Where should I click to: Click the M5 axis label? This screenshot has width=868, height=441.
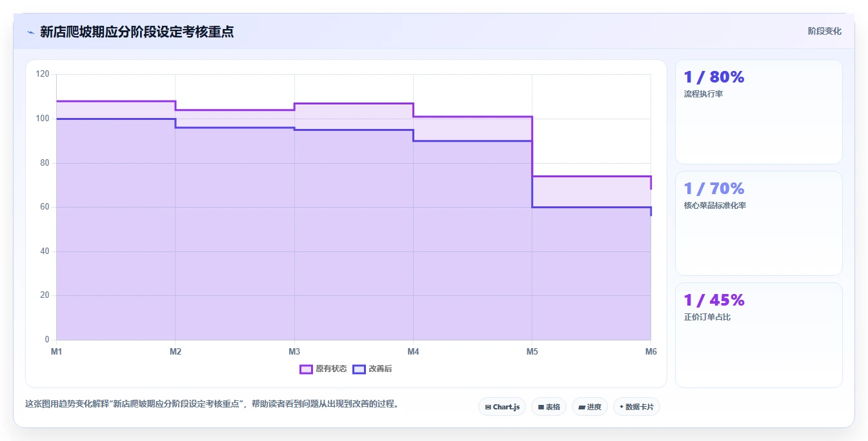pyautogui.click(x=532, y=351)
